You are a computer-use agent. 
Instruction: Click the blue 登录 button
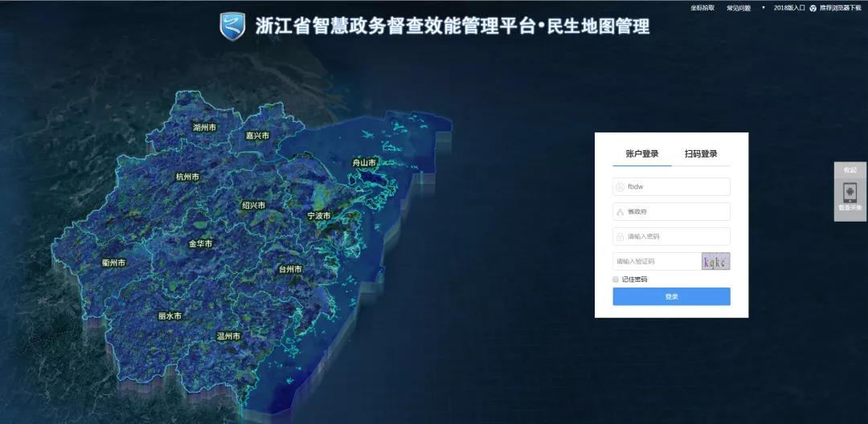tap(671, 297)
